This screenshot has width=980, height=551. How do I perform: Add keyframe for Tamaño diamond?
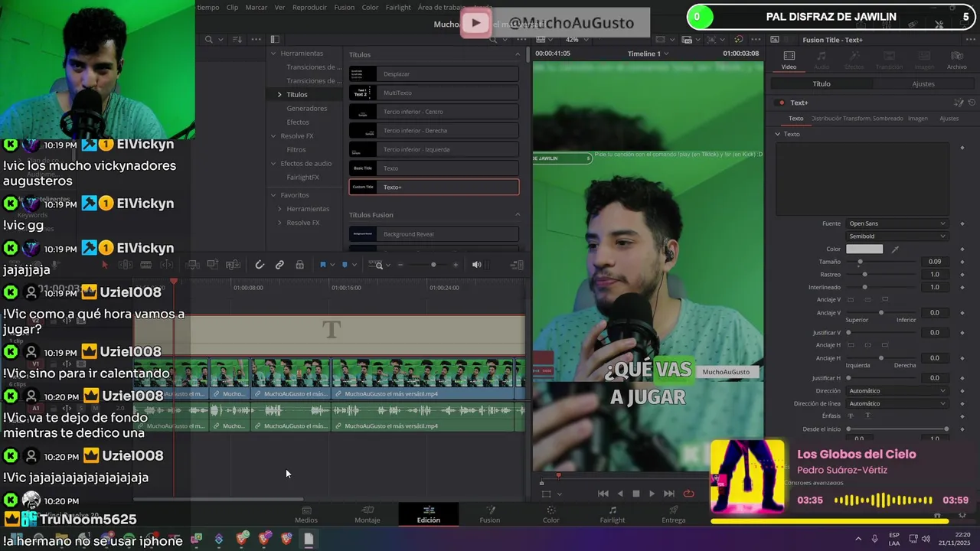pyautogui.click(x=962, y=262)
